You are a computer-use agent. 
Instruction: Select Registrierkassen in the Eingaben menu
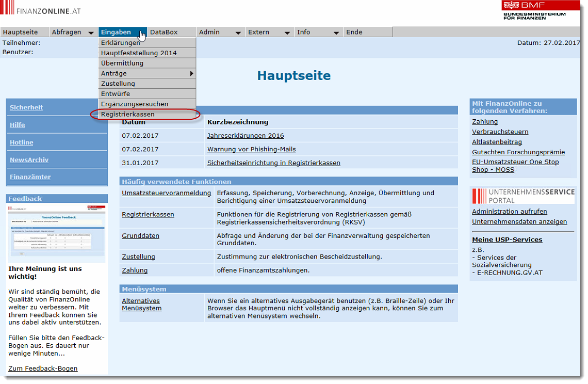pos(128,114)
